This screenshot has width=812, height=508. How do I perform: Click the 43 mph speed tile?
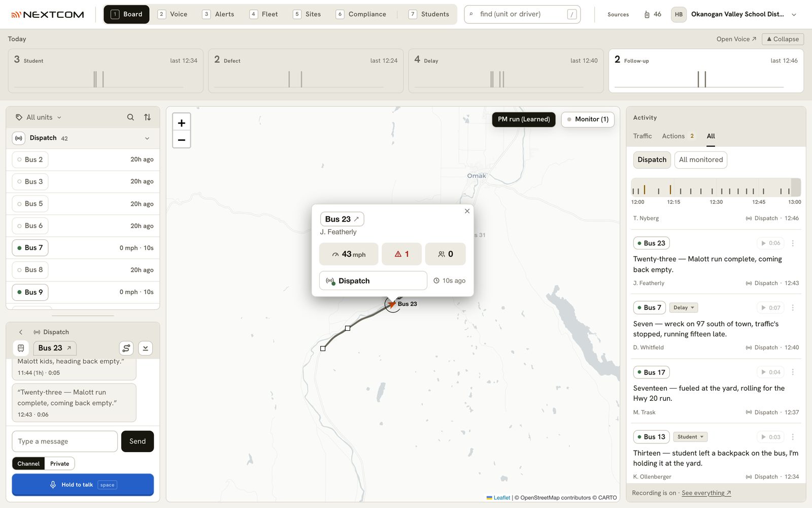tap(349, 254)
